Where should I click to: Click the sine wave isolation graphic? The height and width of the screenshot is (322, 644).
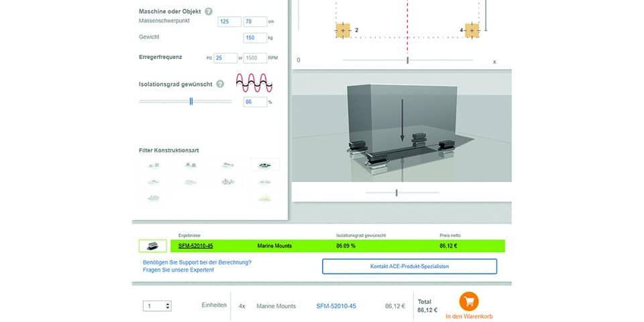pyautogui.click(x=255, y=83)
